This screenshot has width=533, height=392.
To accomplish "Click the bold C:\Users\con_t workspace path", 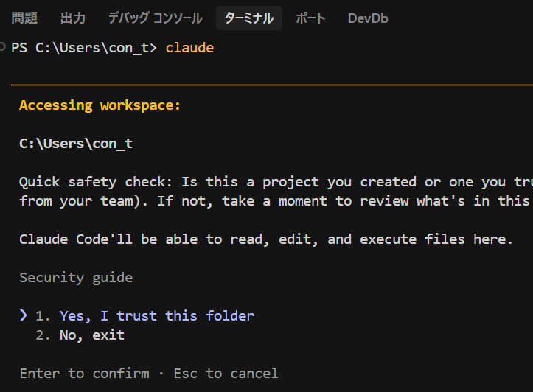I will pyautogui.click(x=76, y=143).
